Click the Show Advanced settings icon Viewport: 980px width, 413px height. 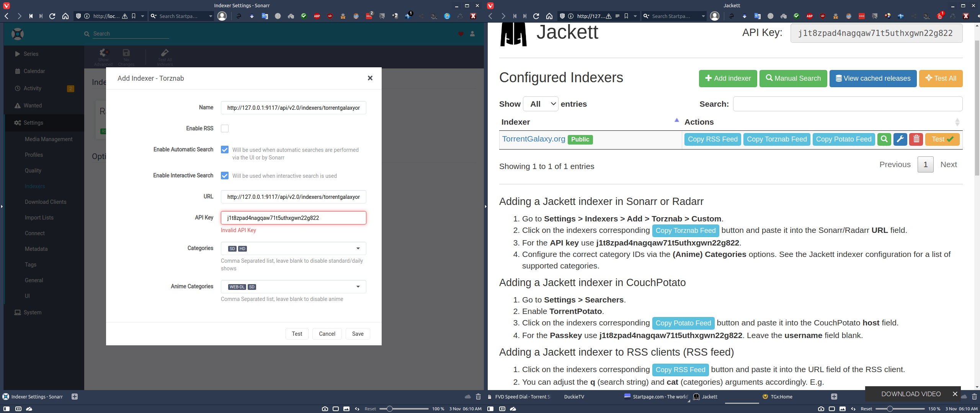click(103, 57)
